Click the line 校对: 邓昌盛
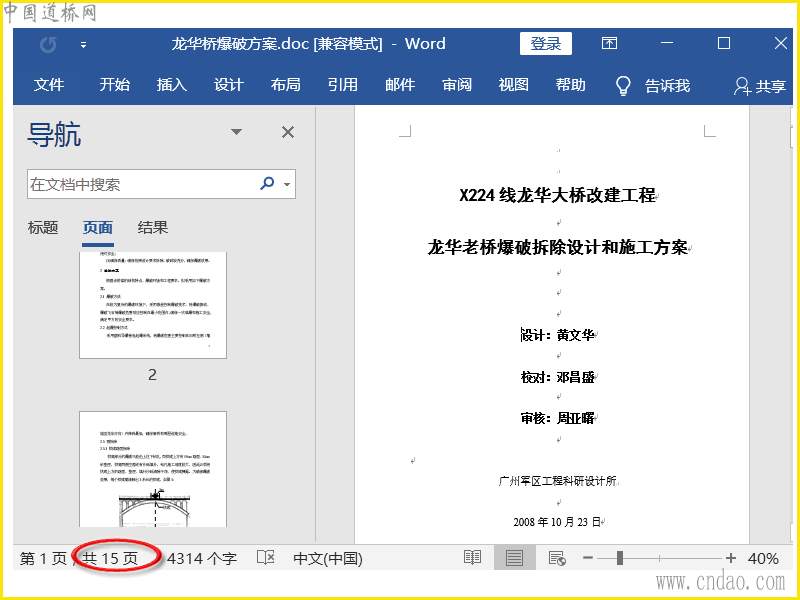Screen dimensions: 800x600 [x=557, y=377]
